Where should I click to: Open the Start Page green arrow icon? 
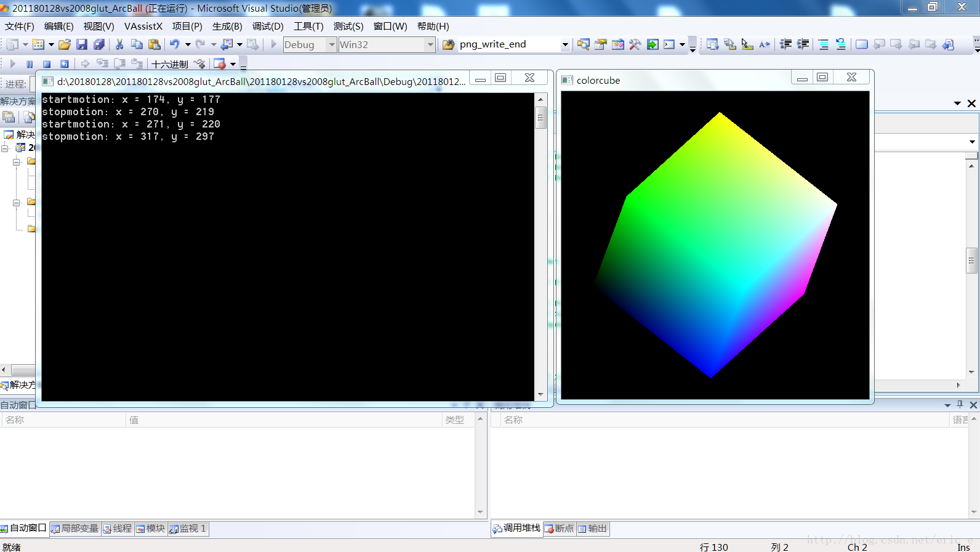point(653,44)
